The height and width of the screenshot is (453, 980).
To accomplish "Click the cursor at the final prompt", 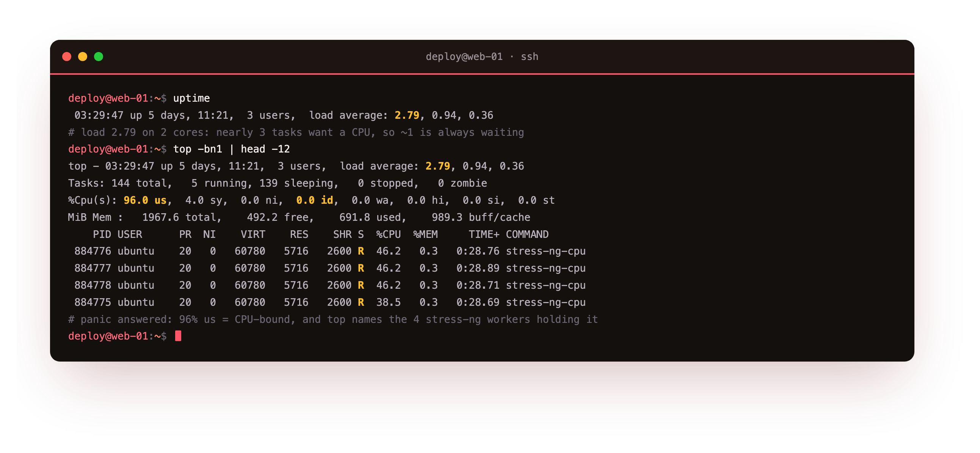I will pos(178,336).
